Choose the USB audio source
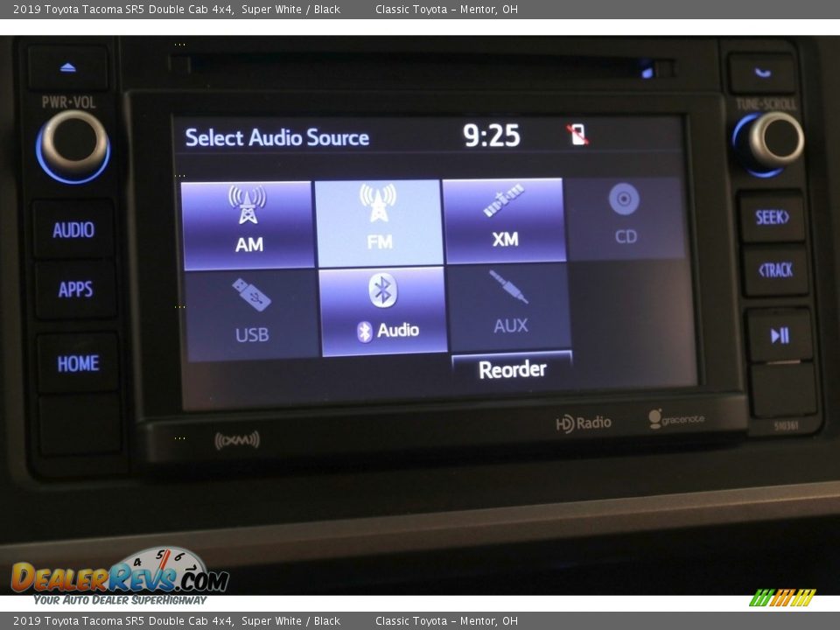The width and height of the screenshot is (840, 630). 252,315
